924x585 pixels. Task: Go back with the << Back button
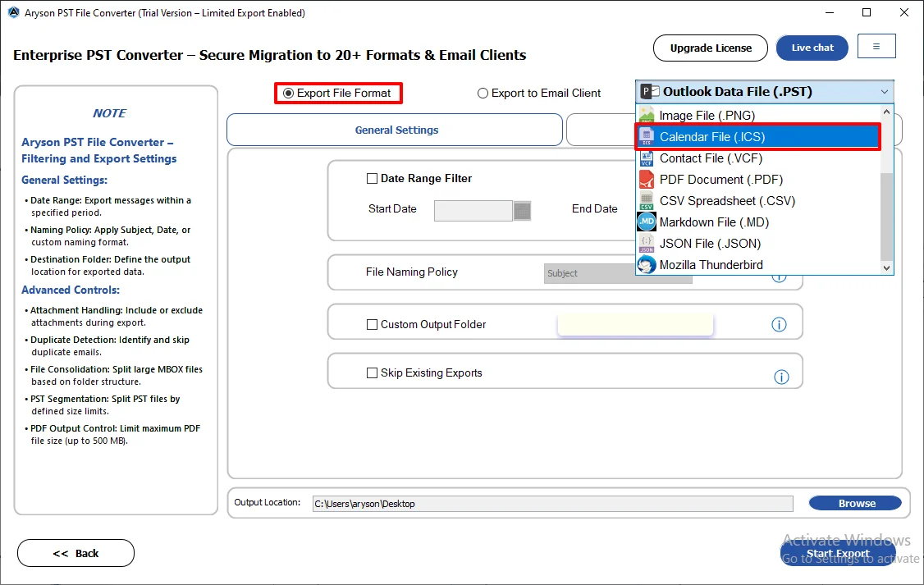tap(76, 553)
